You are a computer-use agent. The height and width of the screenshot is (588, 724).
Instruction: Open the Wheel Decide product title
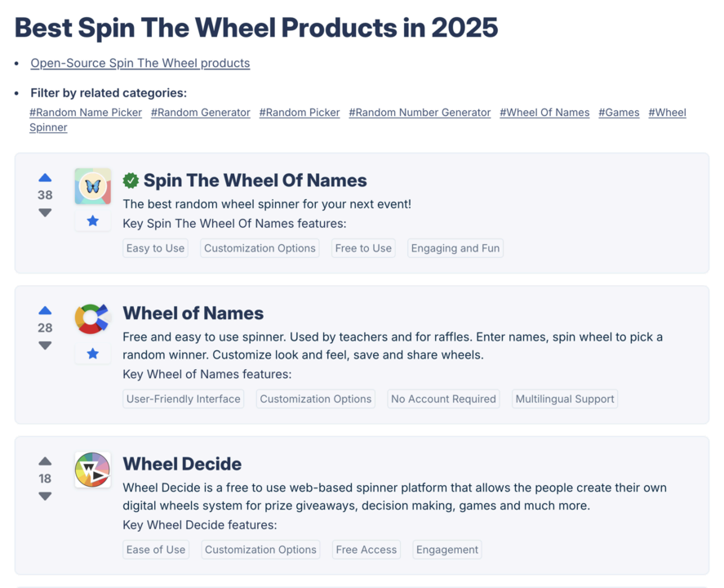click(x=182, y=464)
